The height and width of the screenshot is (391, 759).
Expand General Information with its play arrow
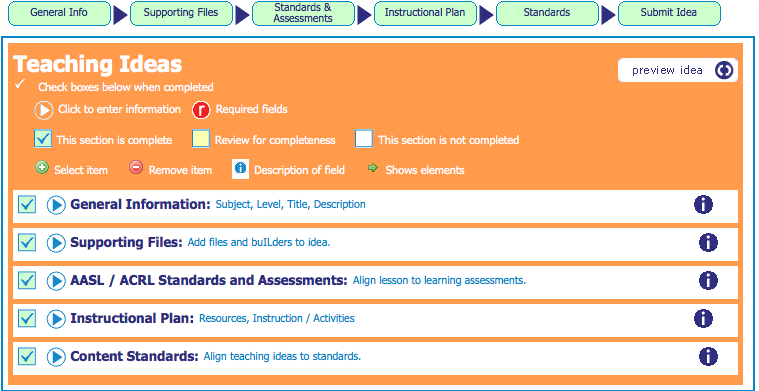click(x=56, y=205)
